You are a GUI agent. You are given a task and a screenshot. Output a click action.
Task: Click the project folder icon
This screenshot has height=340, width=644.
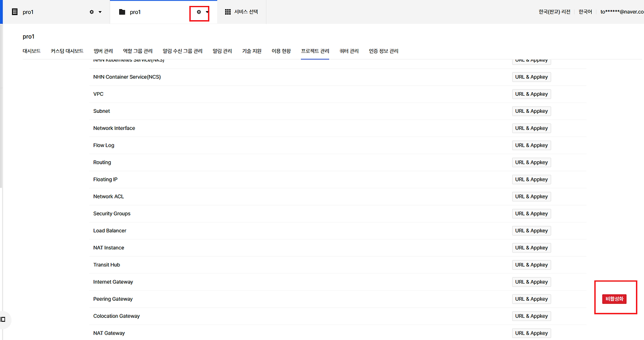pos(122,12)
